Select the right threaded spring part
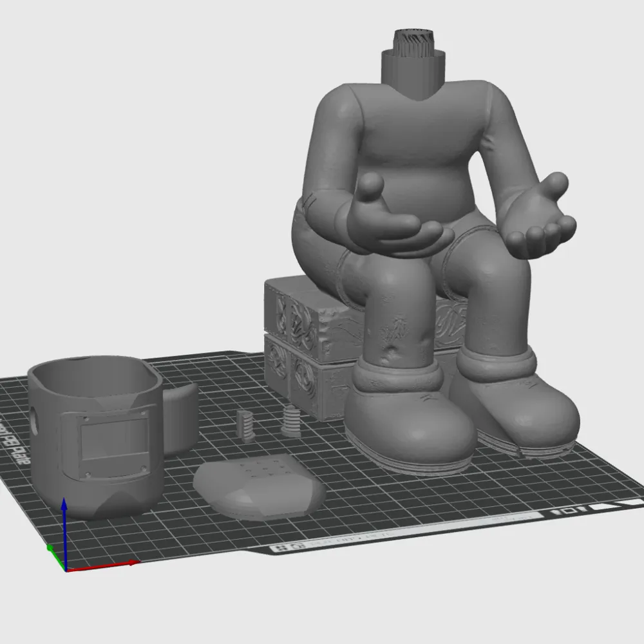Screen dimensions: 644x644 tap(291, 421)
